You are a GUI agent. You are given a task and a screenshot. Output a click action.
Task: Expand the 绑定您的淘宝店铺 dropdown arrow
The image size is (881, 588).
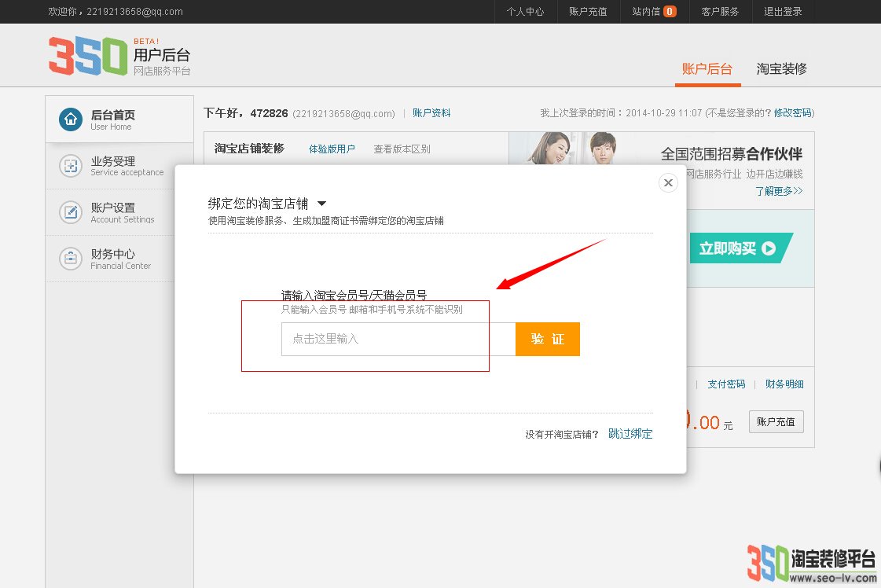click(x=322, y=203)
